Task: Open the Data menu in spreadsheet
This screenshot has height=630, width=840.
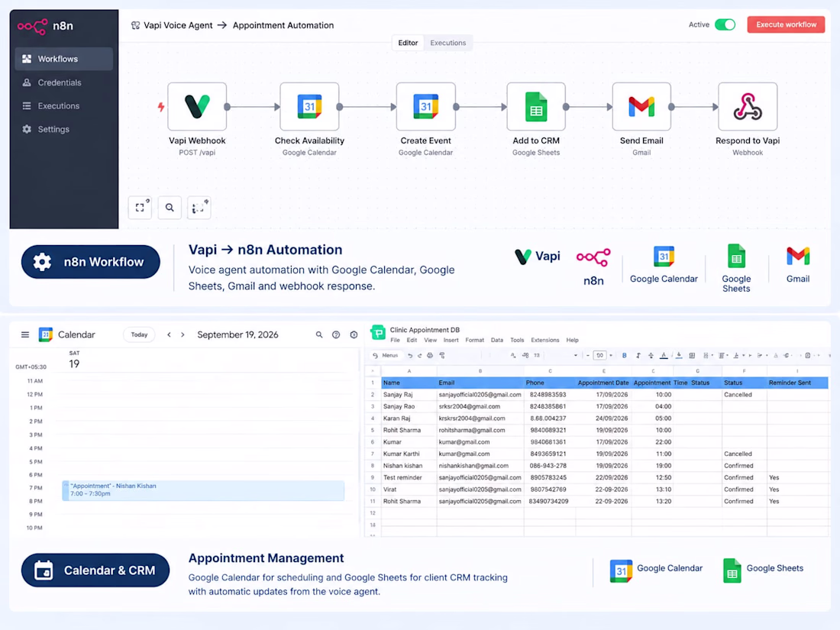Action: [x=497, y=340]
